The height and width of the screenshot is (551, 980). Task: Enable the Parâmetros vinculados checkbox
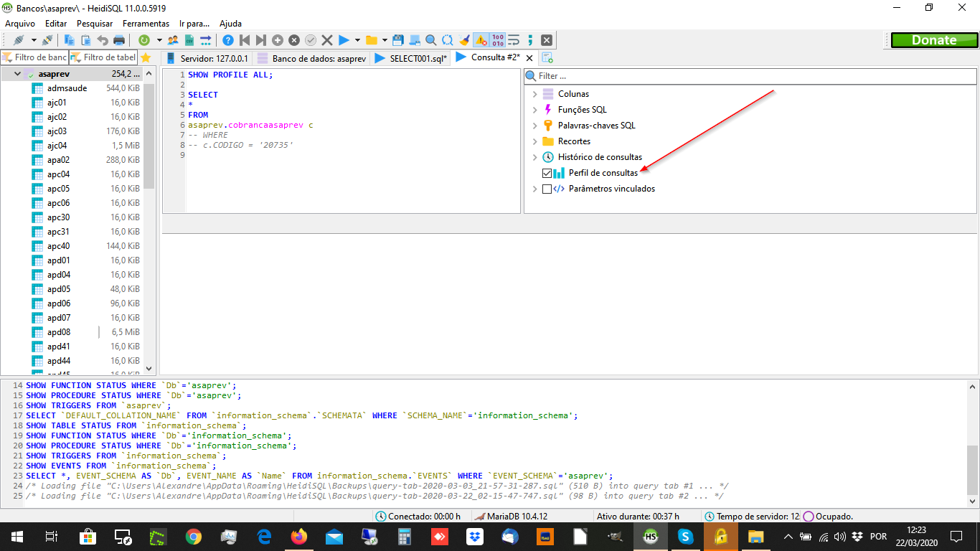tap(547, 189)
